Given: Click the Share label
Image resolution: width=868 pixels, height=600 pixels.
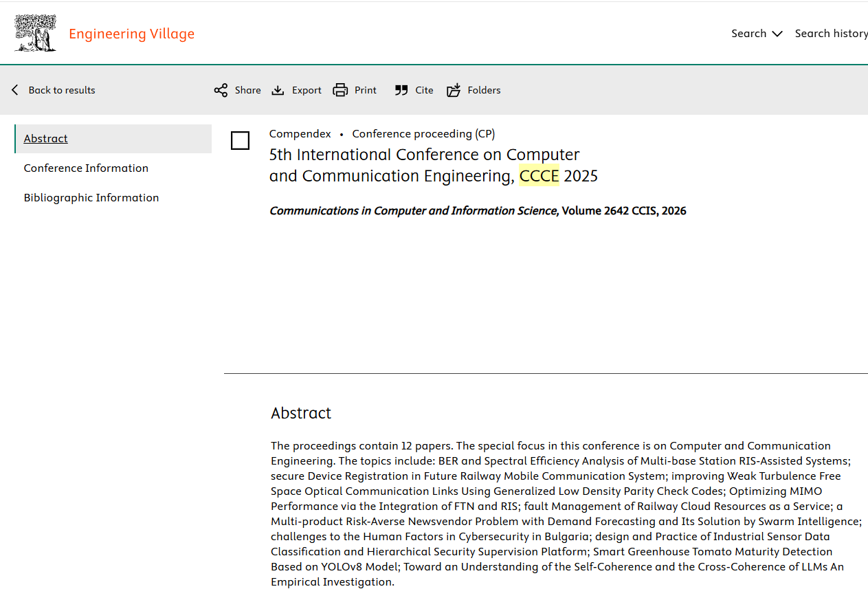Looking at the screenshot, I should click(x=247, y=90).
